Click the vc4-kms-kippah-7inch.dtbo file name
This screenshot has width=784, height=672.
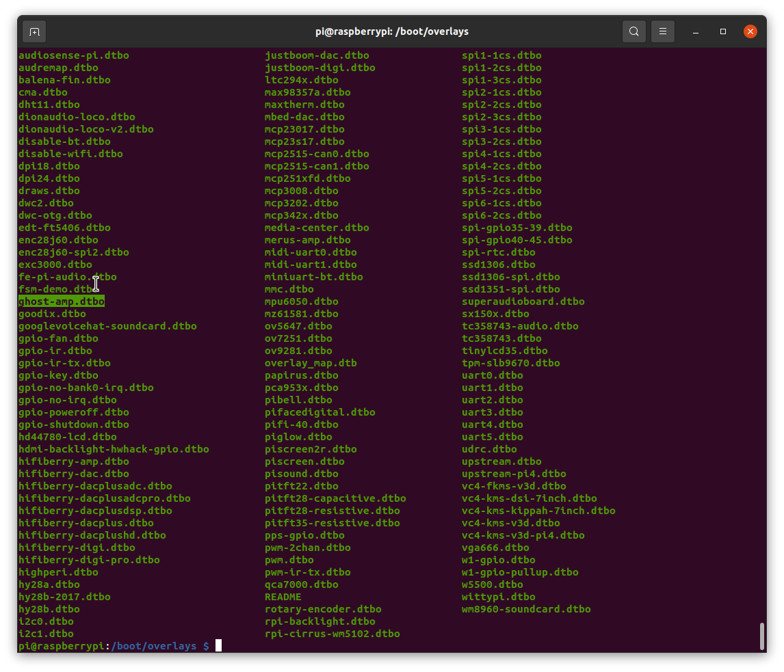(x=538, y=511)
